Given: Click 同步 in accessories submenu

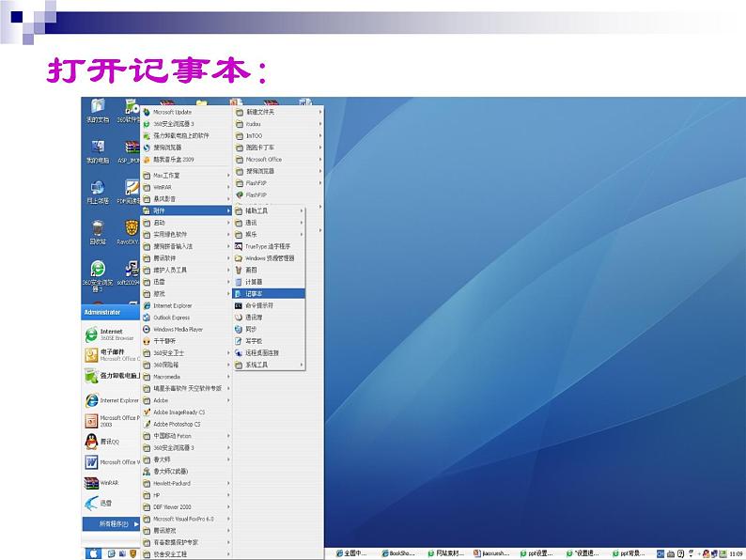Looking at the screenshot, I should point(269,329).
